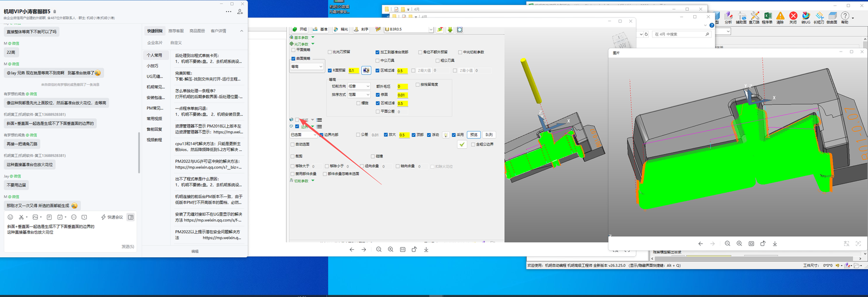Select the 自定义 sub-tab

176,43
